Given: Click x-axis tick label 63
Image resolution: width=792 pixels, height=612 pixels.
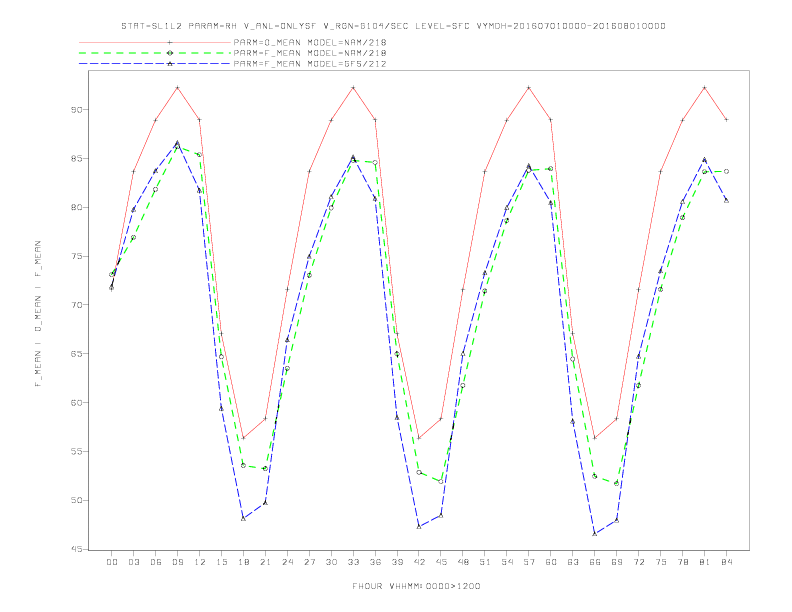Looking at the screenshot, I should [573, 562].
